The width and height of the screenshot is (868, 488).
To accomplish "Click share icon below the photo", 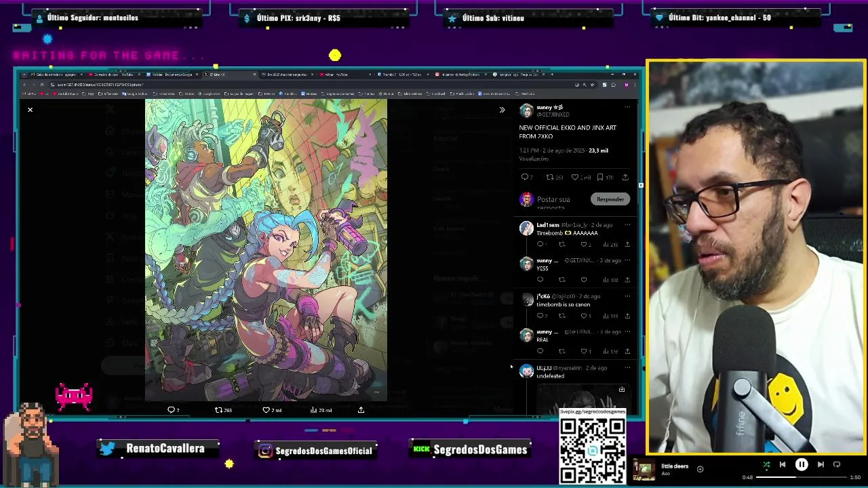I will click(361, 410).
